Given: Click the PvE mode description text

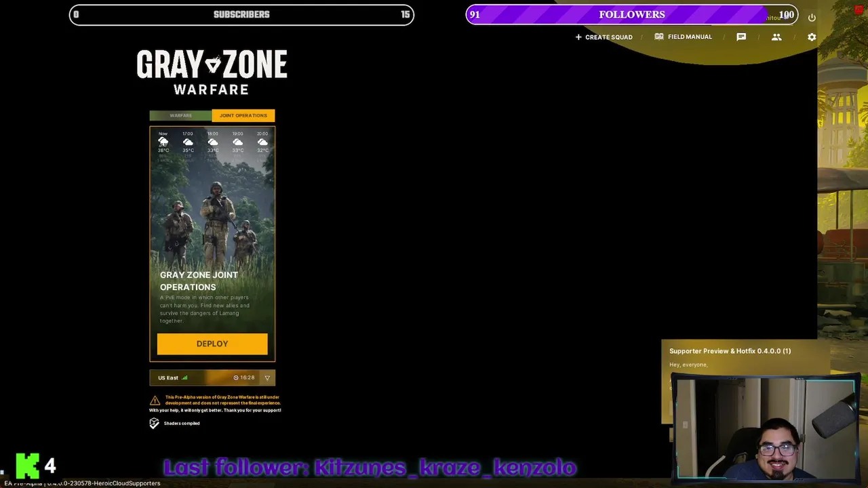Looking at the screenshot, I should (204, 309).
